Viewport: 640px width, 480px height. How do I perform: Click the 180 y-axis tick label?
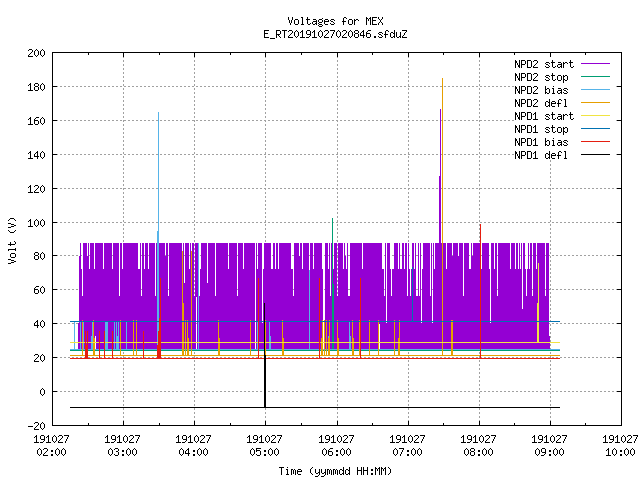pos(36,87)
